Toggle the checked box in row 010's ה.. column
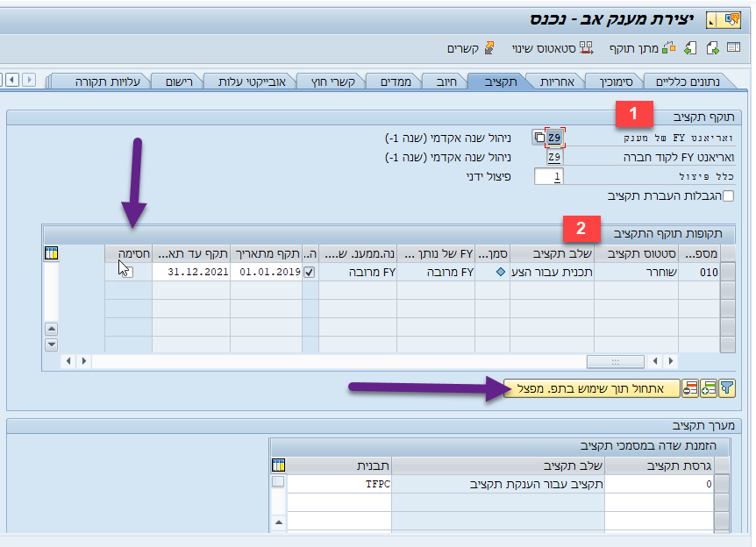 pyautogui.click(x=310, y=273)
